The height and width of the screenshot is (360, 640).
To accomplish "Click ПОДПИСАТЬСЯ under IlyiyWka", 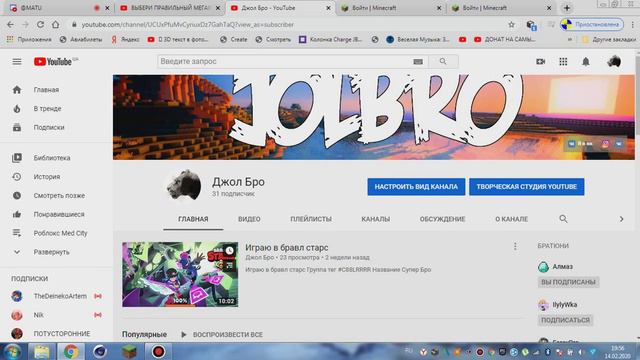I will tap(565, 320).
